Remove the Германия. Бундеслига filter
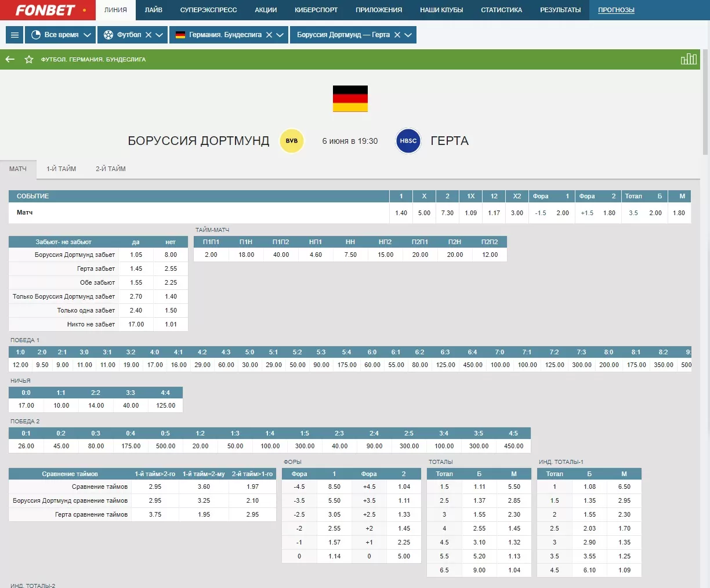This screenshot has width=710, height=588. click(x=269, y=35)
